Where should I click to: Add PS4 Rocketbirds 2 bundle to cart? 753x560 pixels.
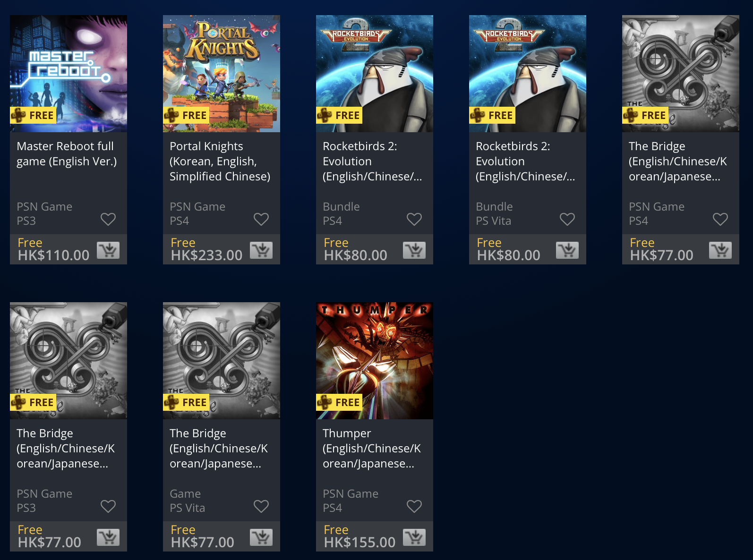414,250
